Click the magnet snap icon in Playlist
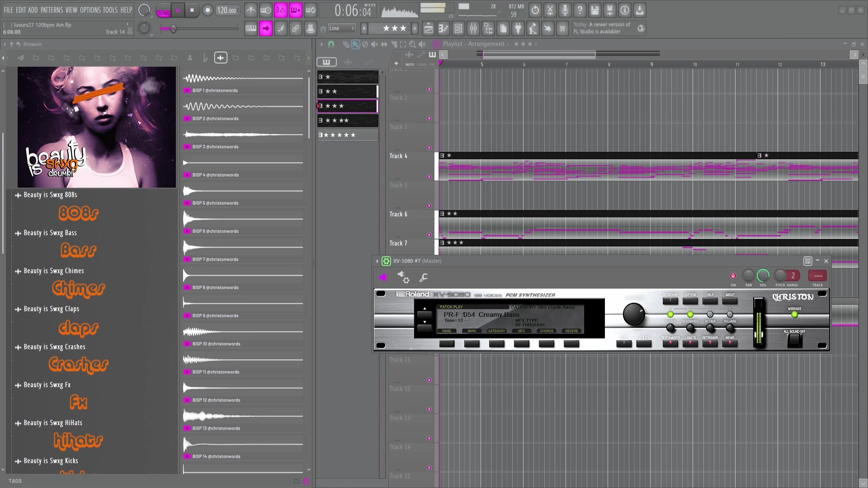Screen dimensions: 868x488 click(x=331, y=44)
